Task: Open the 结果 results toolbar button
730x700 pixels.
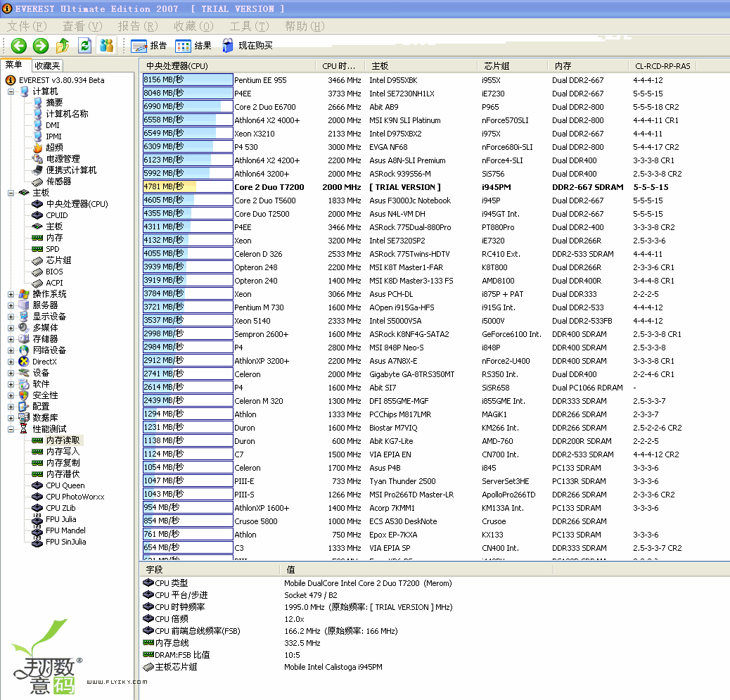Action: (193, 46)
